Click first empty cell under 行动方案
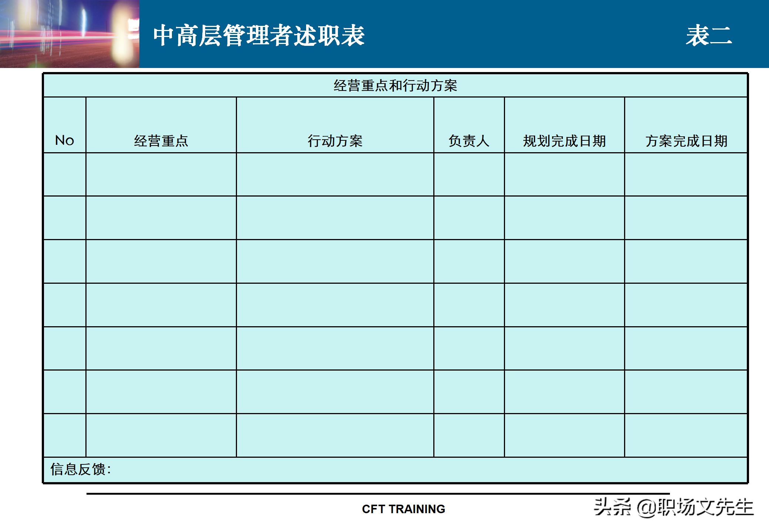 coord(335,174)
